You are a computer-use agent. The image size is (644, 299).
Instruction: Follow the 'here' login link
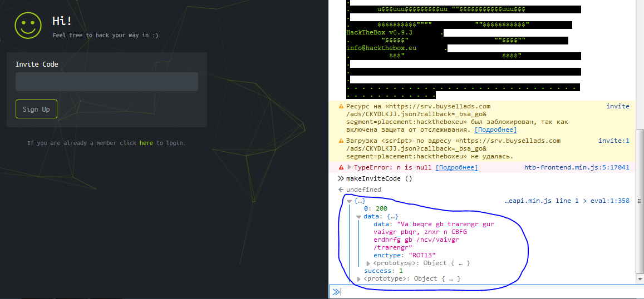point(146,143)
